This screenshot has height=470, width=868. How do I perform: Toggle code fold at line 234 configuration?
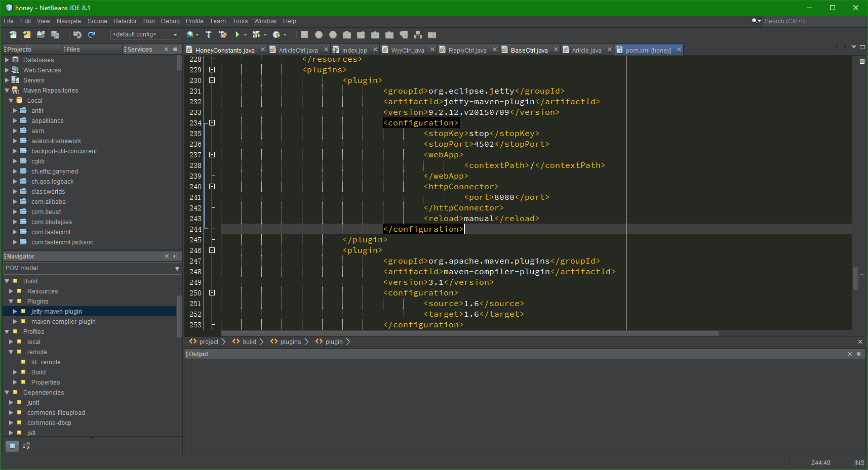point(212,123)
